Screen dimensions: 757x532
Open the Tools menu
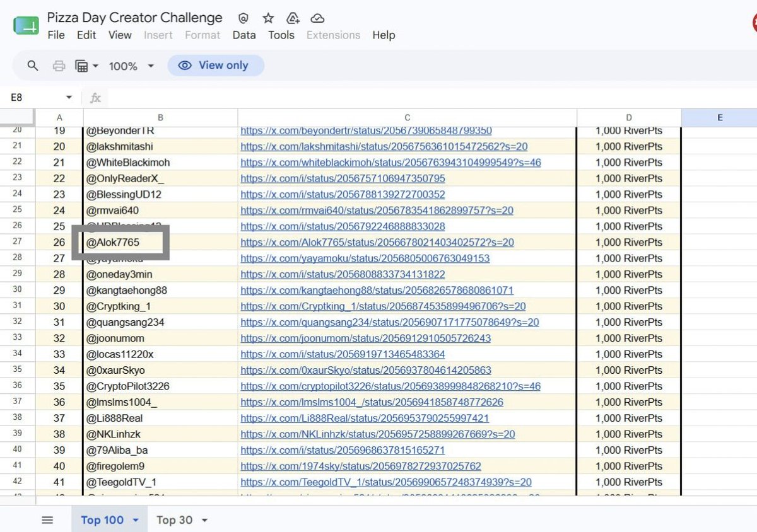pos(281,35)
